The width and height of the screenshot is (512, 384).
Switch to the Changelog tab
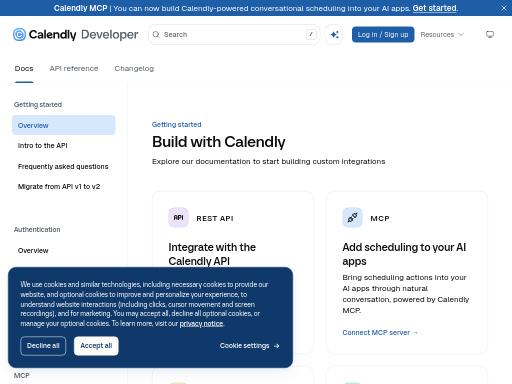point(134,69)
